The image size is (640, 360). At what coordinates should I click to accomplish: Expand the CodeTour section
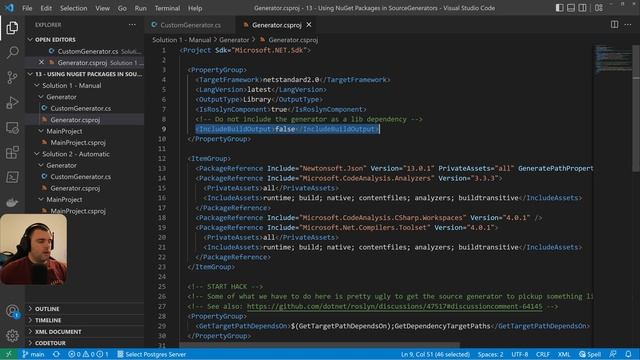click(85, 343)
